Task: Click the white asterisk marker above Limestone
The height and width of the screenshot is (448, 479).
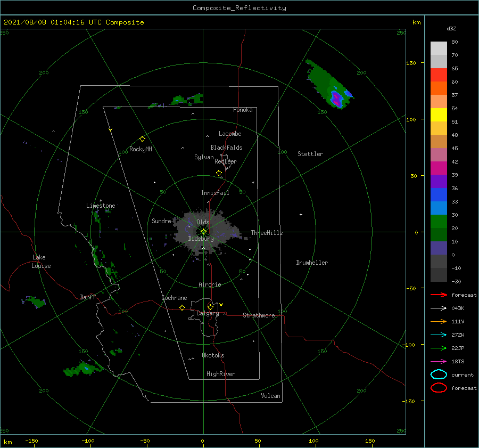Action: 101,201
